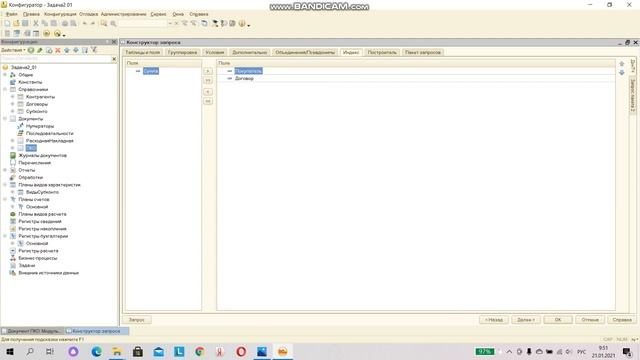Open the Действия dropdown in configuration panel
The image size is (640, 360).
[x=13, y=50]
